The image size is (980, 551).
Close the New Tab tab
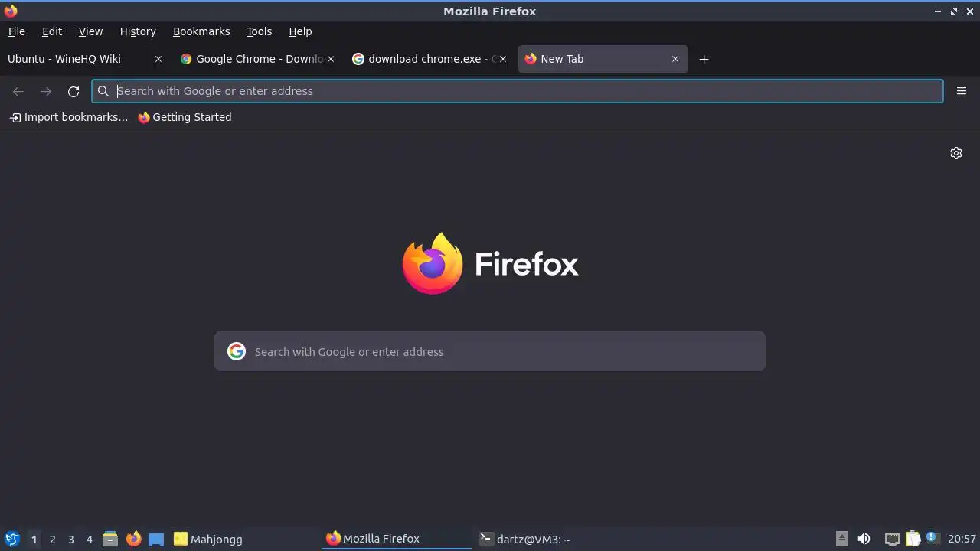tap(675, 59)
